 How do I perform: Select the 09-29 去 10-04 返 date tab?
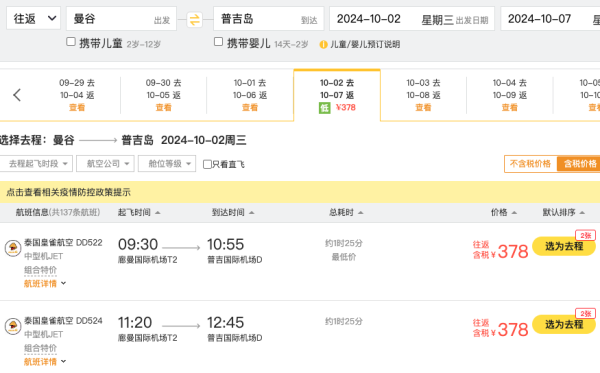(77, 95)
